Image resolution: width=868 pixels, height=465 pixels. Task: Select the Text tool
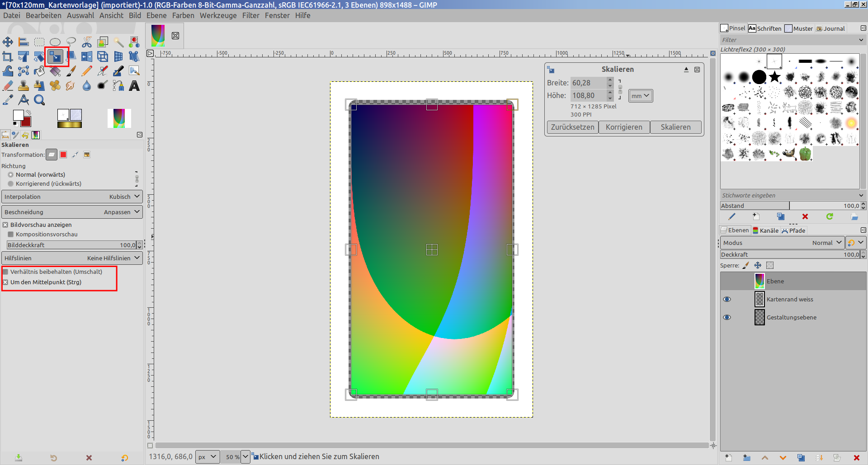coord(134,86)
